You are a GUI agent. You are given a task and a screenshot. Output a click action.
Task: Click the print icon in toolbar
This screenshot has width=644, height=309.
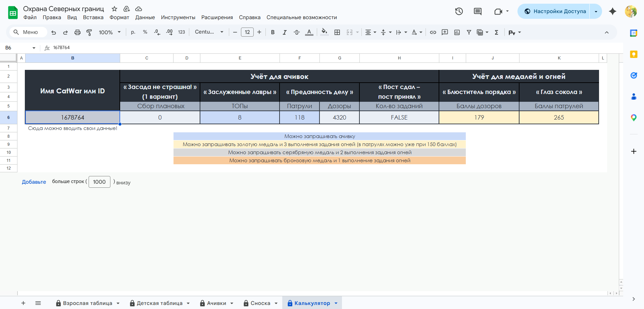[x=78, y=32]
